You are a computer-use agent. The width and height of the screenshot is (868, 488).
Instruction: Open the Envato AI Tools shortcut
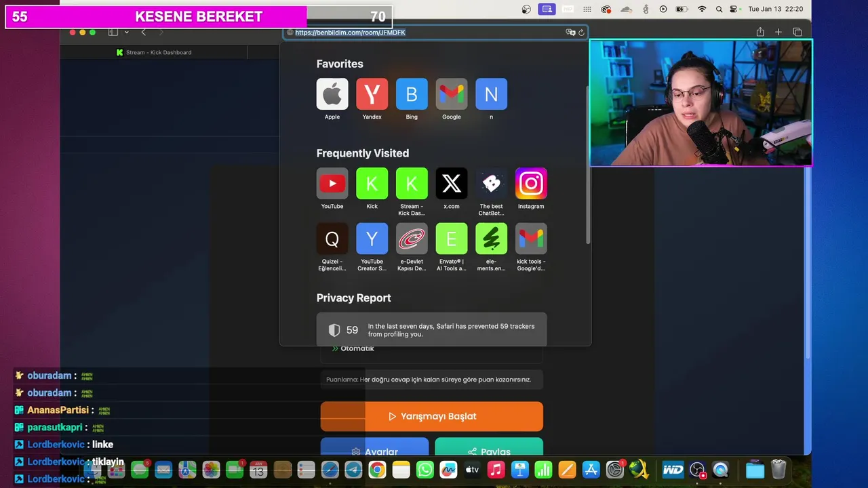(x=452, y=239)
